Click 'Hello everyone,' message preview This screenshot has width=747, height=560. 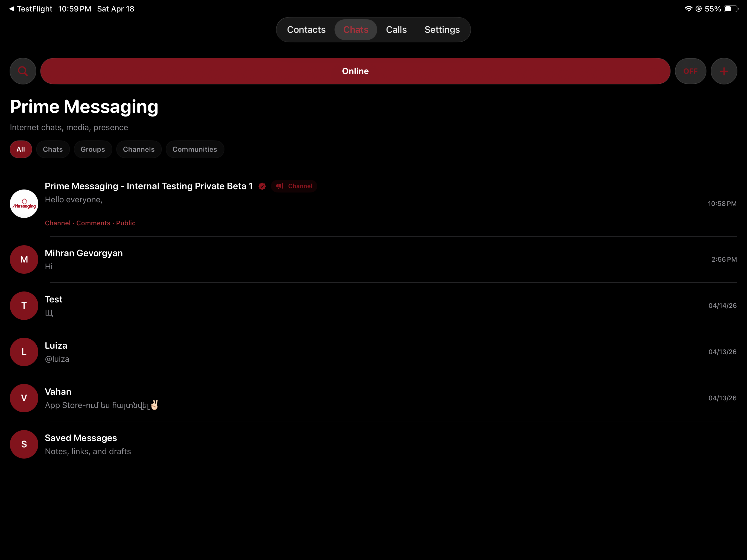click(74, 200)
